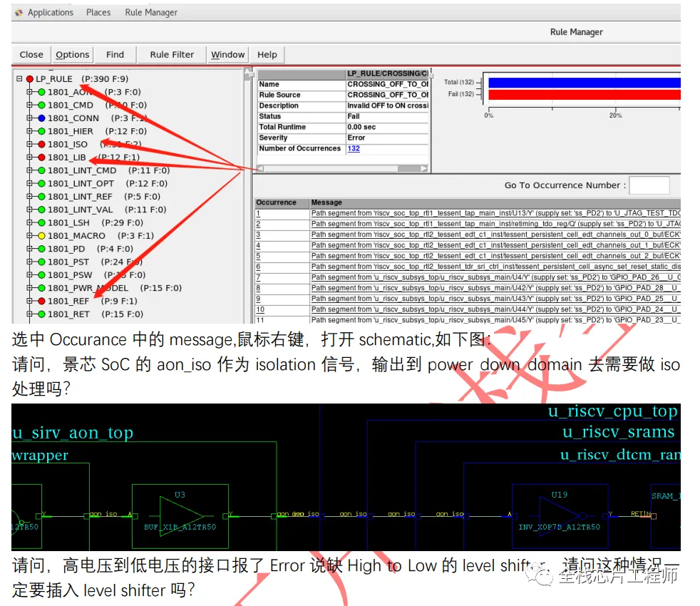Click green status icon of 1801_RET
Image resolution: width=700 pixels, height=606 pixels.
(x=41, y=314)
